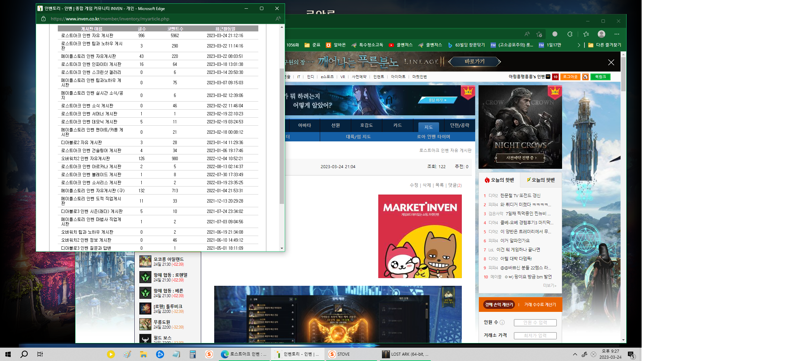Click the Edge profile avatar icon
Screen dimensions: 800x361
(x=602, y=34)
